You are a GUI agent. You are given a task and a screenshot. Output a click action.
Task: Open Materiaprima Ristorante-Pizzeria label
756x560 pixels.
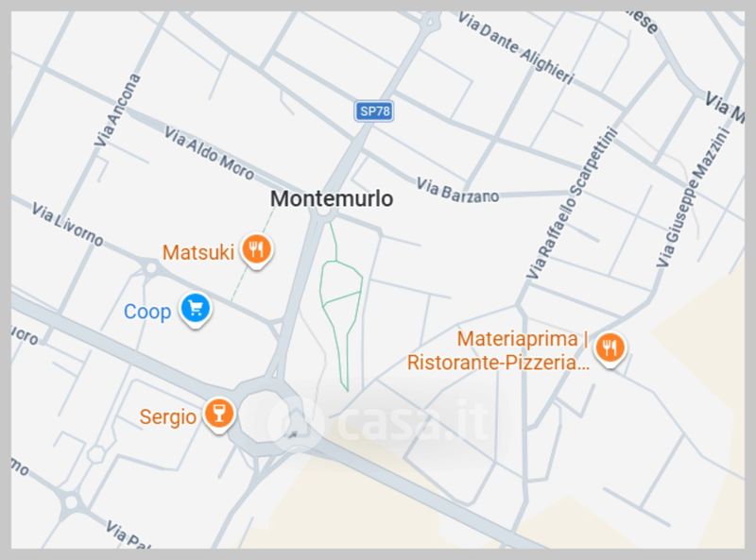pyautogui.click(x=498, y=350)
